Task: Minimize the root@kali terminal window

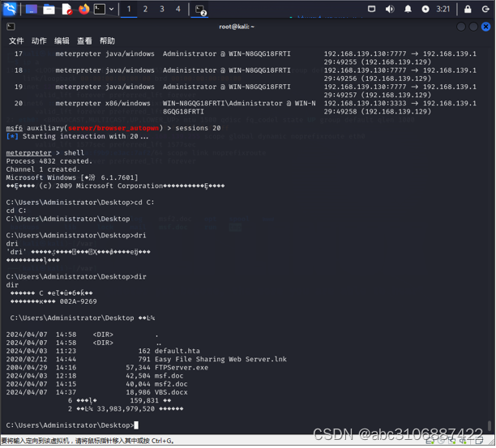Action: (x=461, y=27)
